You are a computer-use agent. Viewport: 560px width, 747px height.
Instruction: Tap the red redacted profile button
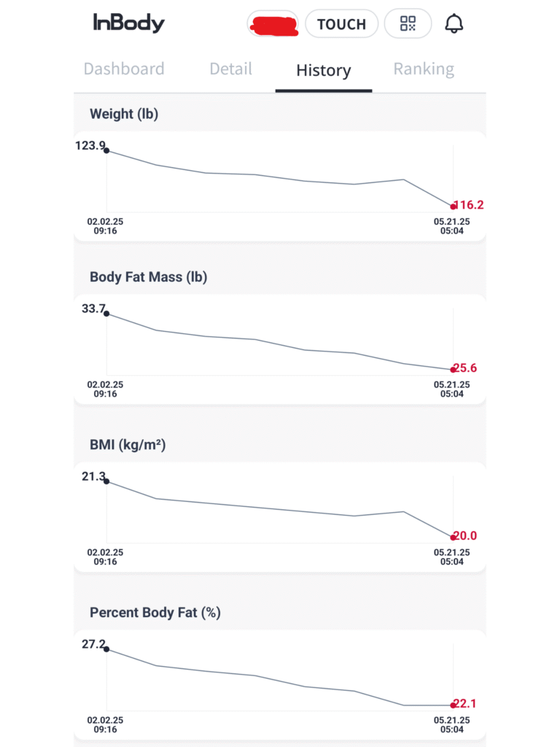273,24
